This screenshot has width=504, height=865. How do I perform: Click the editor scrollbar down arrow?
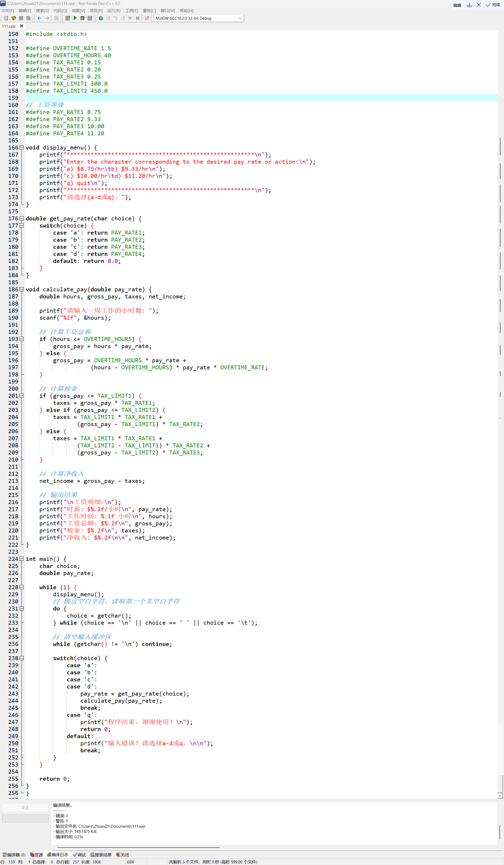500,796
